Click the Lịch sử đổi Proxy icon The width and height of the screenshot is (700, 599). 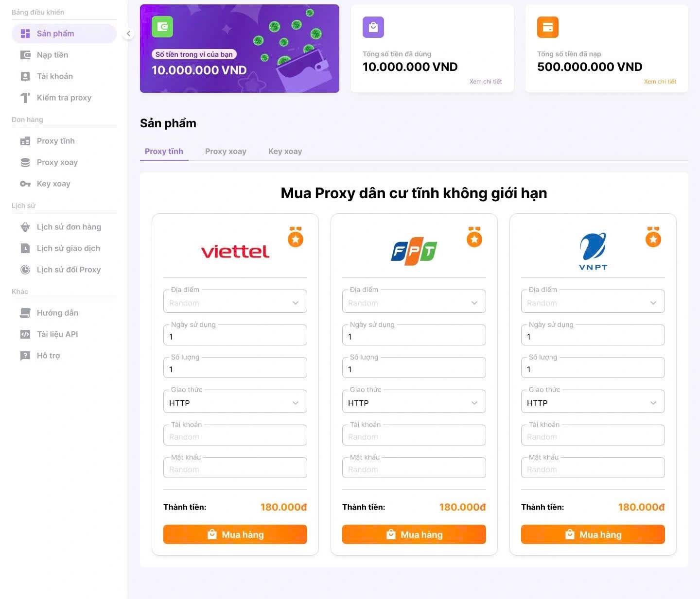coord(25,270)
